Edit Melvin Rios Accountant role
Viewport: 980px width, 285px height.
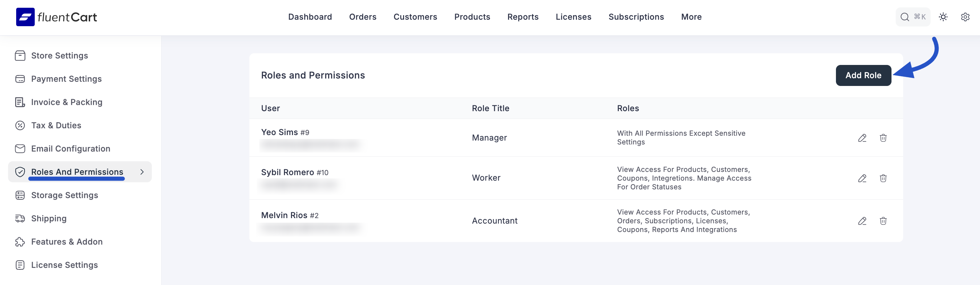pyautogui.click(x=862, y=221)
